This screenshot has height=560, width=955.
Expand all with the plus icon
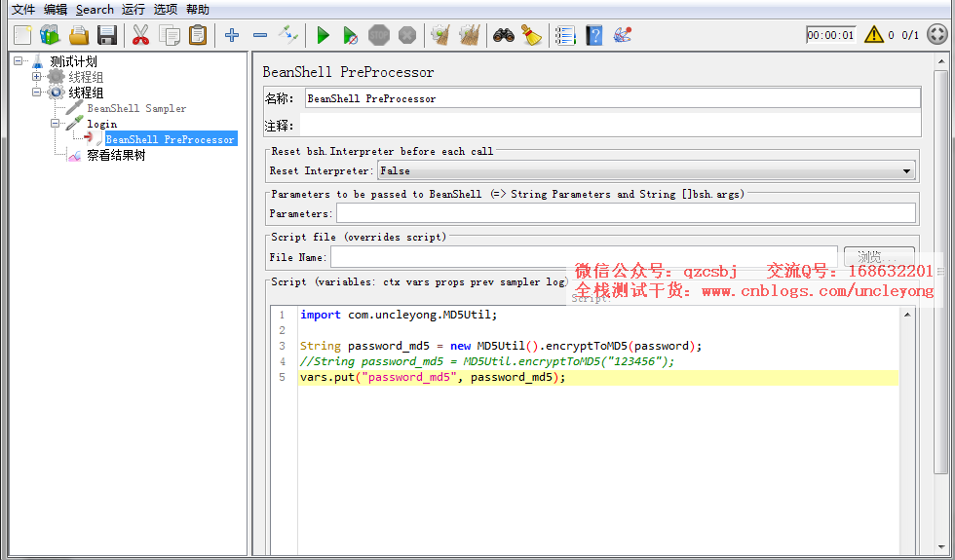click(x=232, y=35)
